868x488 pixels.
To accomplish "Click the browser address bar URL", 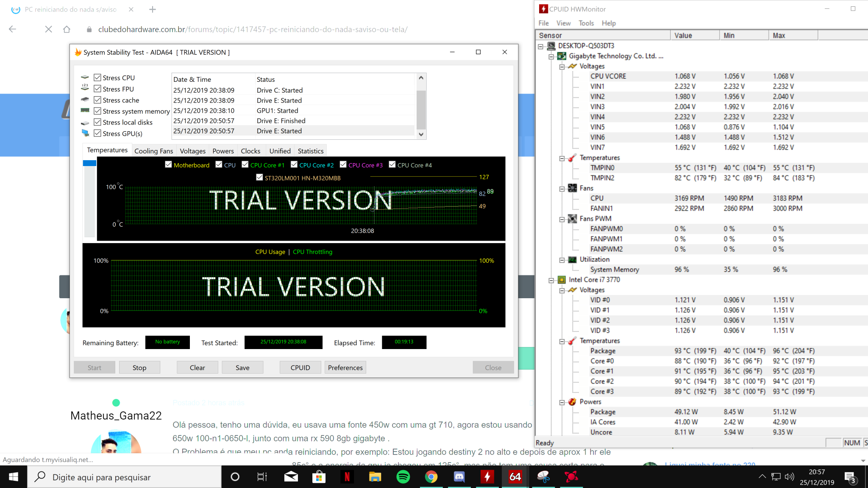I will (253, 29).
